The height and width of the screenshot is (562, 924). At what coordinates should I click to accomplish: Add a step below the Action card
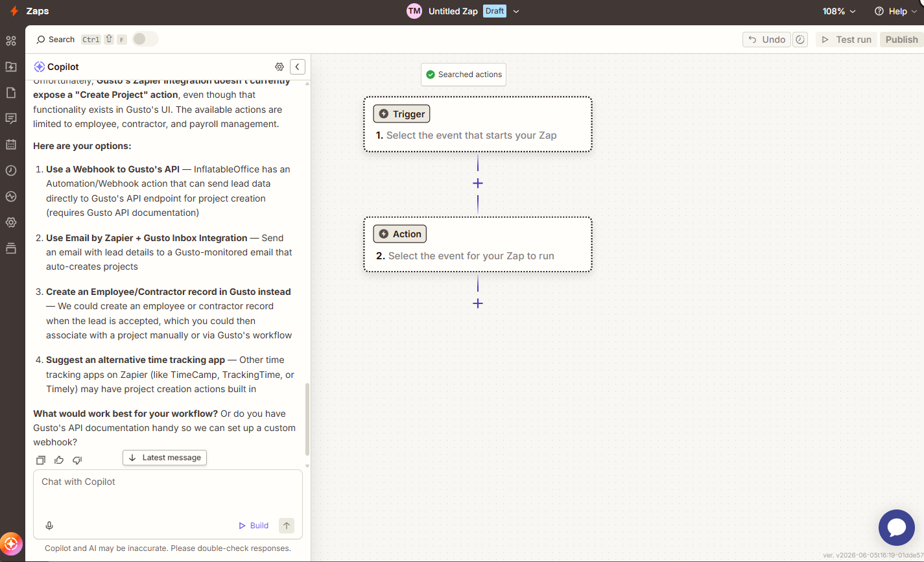tap(478, 303)
